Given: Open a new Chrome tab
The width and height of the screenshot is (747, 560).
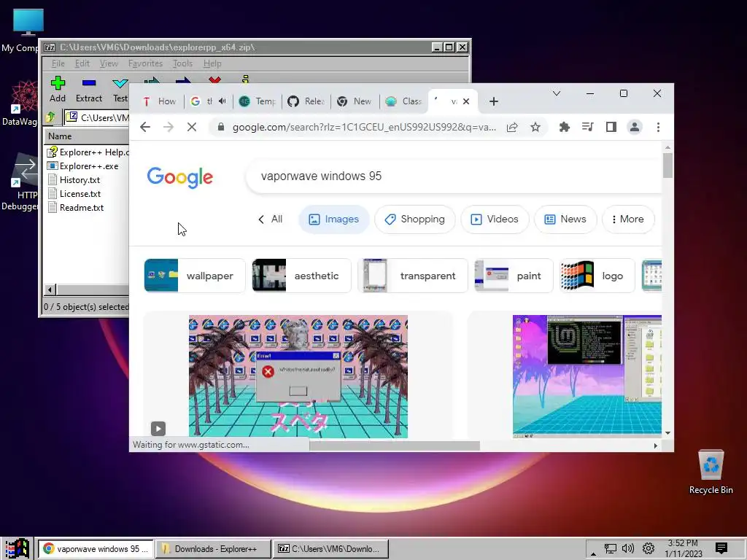Looking at the screenshot, I should click(x=494, y=101).
